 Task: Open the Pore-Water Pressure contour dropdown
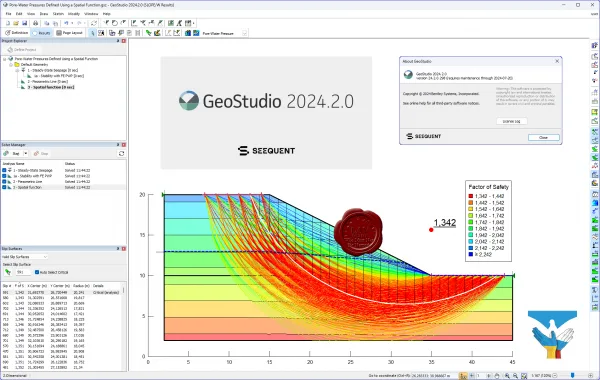(244, 33)
